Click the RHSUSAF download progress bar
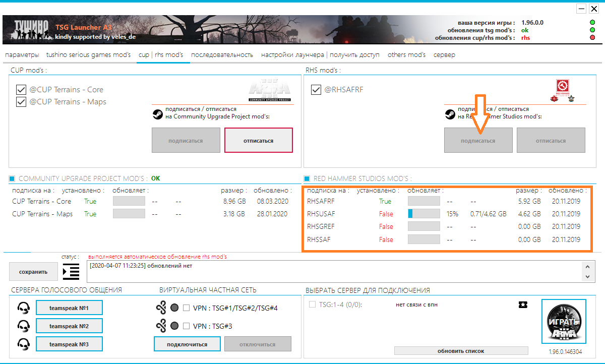 click(x=424, y=214)
